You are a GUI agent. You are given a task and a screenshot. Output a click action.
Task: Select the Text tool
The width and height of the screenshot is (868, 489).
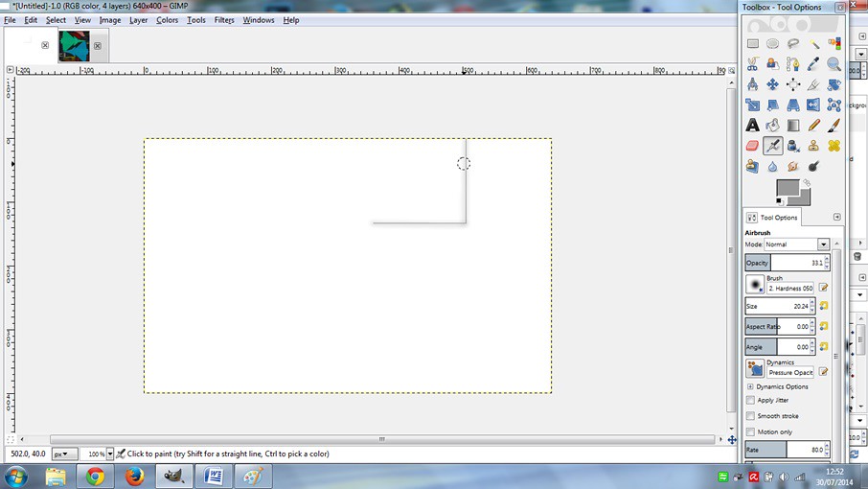[752, 126]
